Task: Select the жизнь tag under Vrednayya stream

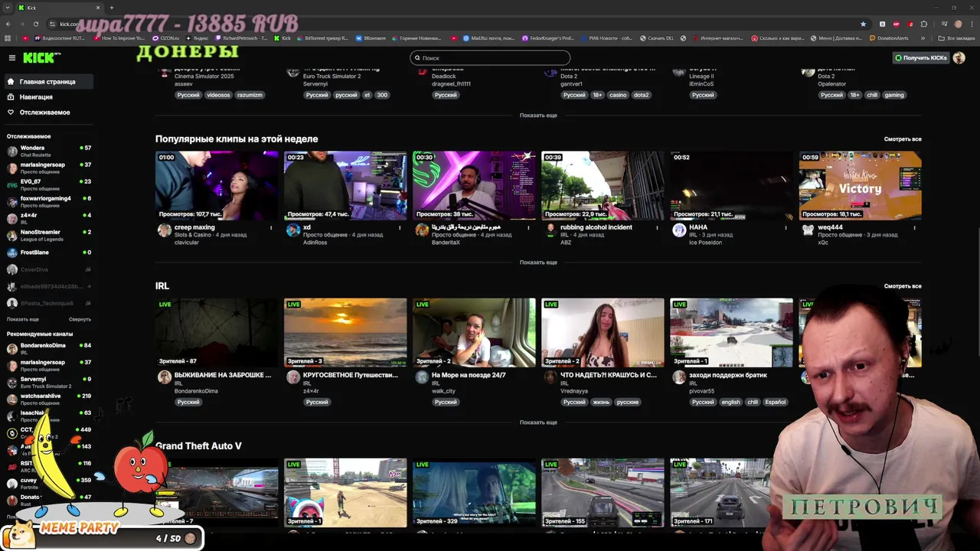Action: (x=601, y=402)
